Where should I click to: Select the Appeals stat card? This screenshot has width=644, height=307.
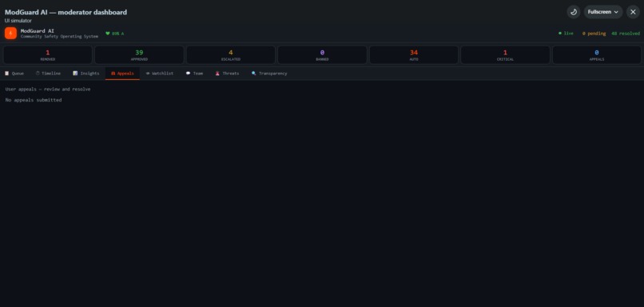(597, 55)
